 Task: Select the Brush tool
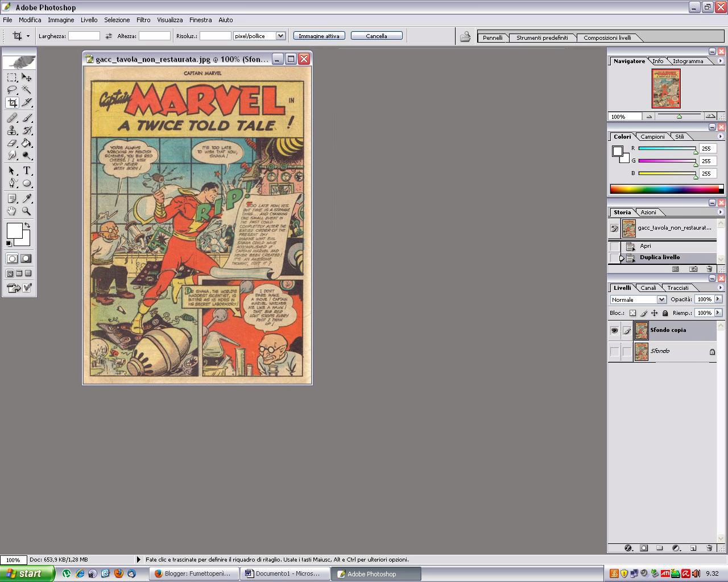tap(27, 118)
